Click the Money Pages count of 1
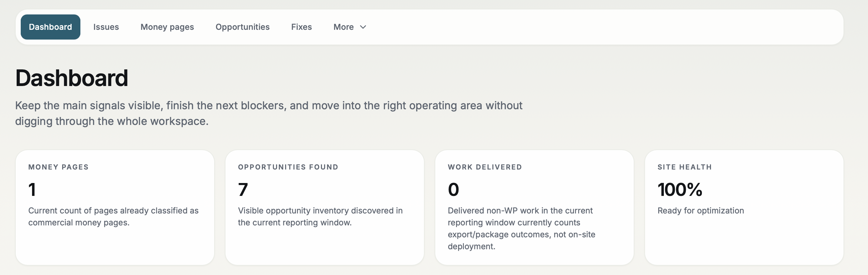The image size is (868, 275). [x=32, y=189]
